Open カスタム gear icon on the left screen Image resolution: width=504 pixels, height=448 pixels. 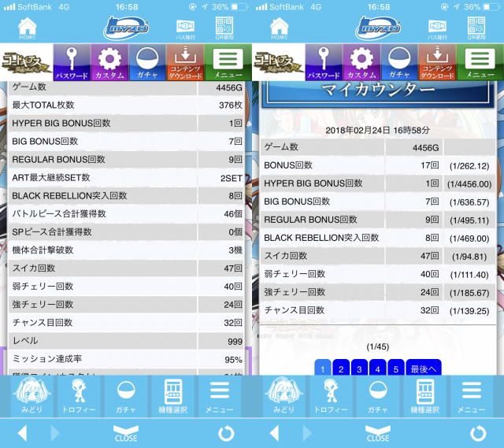point(109,61)
